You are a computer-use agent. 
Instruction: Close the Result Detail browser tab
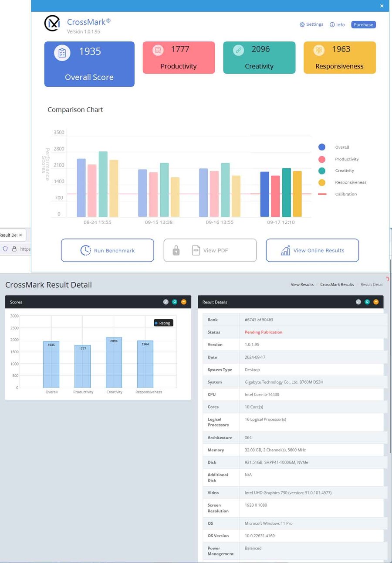pos(20,235)
